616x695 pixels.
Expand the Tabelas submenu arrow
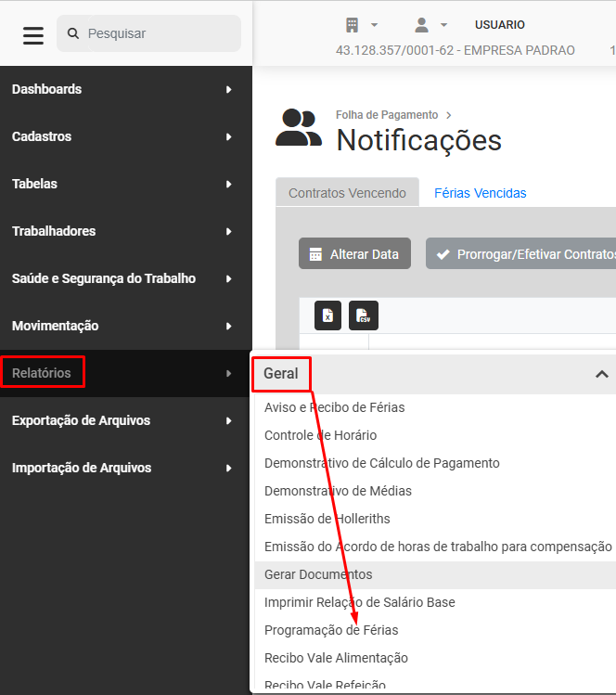[x=228, y=184]
